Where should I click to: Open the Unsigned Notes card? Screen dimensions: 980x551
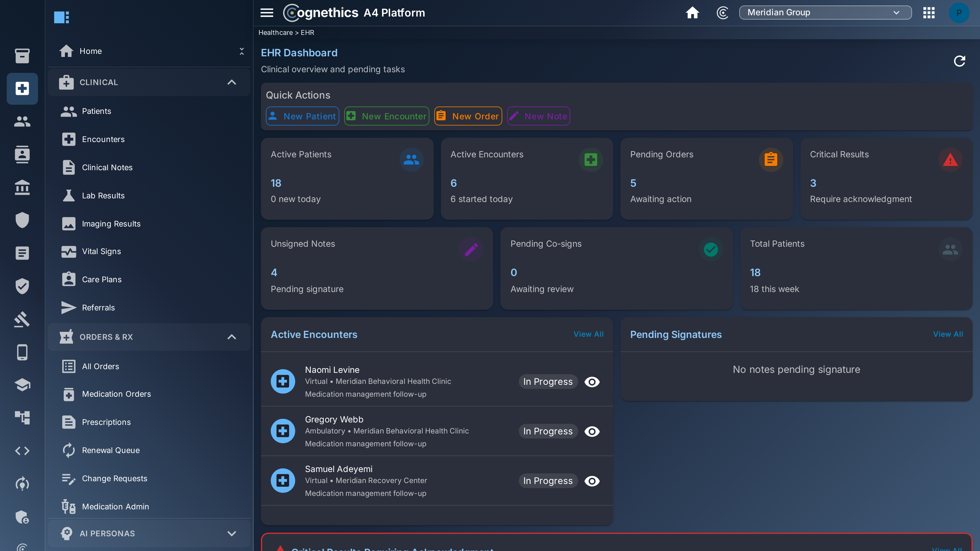(377, 268)
